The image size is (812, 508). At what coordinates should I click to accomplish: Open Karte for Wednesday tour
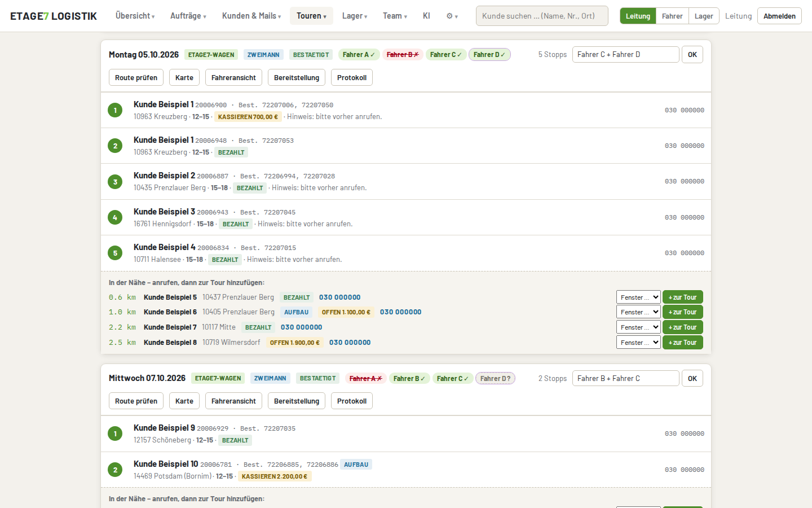click(x=184, y=401)
